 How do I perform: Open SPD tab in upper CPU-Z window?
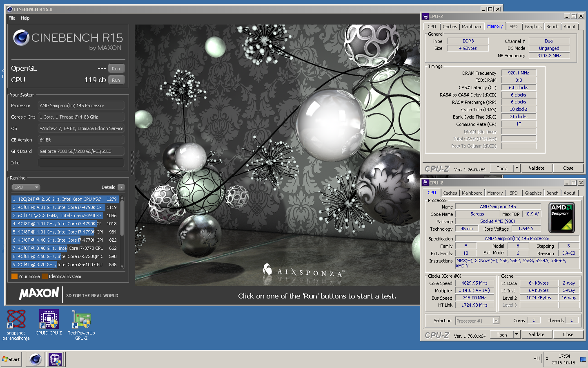(514, 27)
